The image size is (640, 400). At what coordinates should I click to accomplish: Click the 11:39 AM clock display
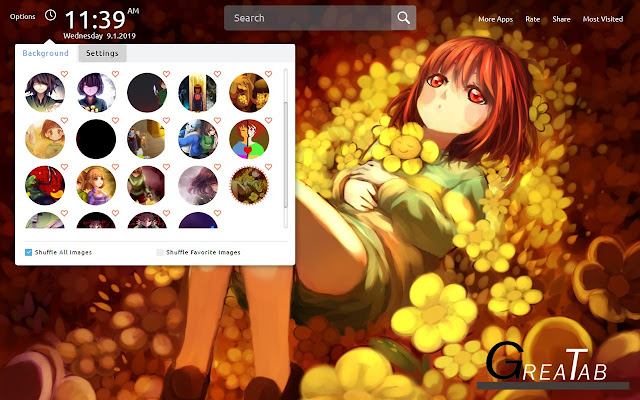pos(102,19)
